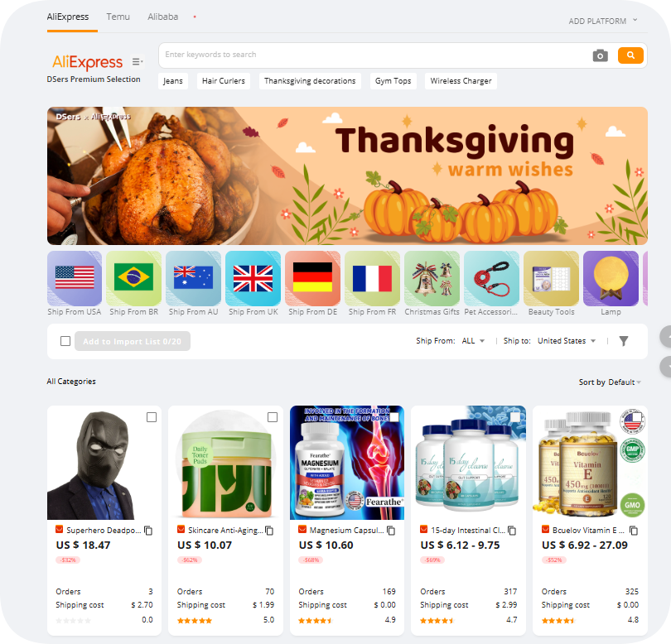
Task: Tick the select-all checkbox beside Add to Import List
Action: pyautogui.click(x=65, y=341)
